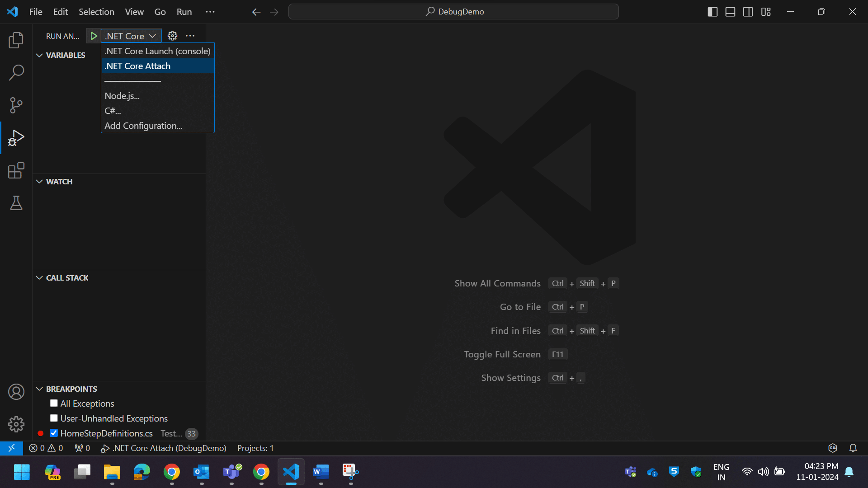This screenshot has height=488, width=868.
Task: Click Projects: 1 in status bar
Action: [255, 448]
